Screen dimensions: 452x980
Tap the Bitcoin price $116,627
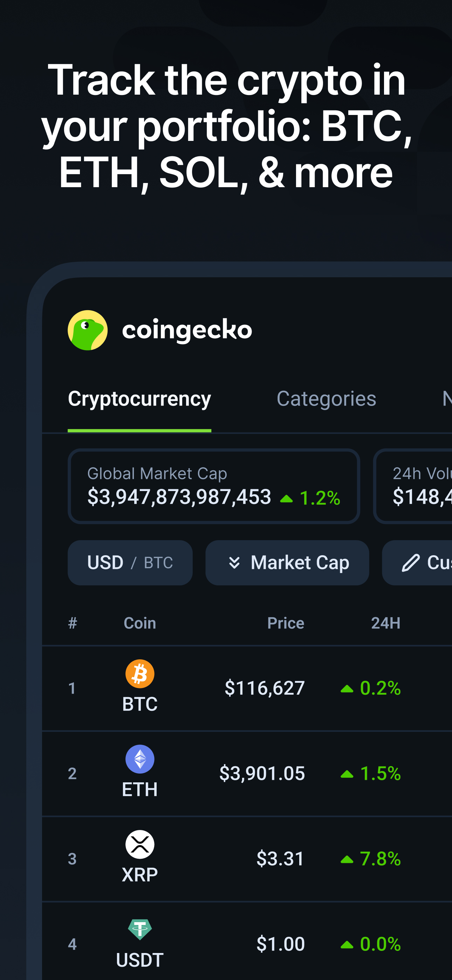(x=265, y=688)
